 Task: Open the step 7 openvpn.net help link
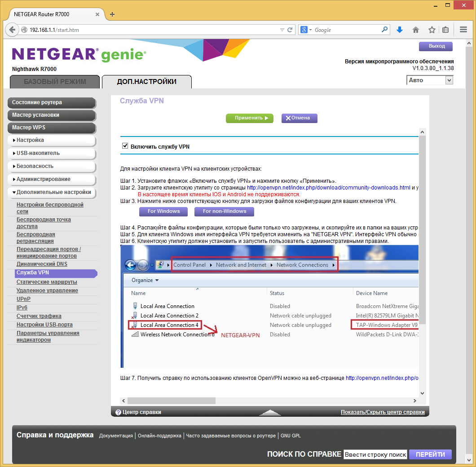pos(382,378)
